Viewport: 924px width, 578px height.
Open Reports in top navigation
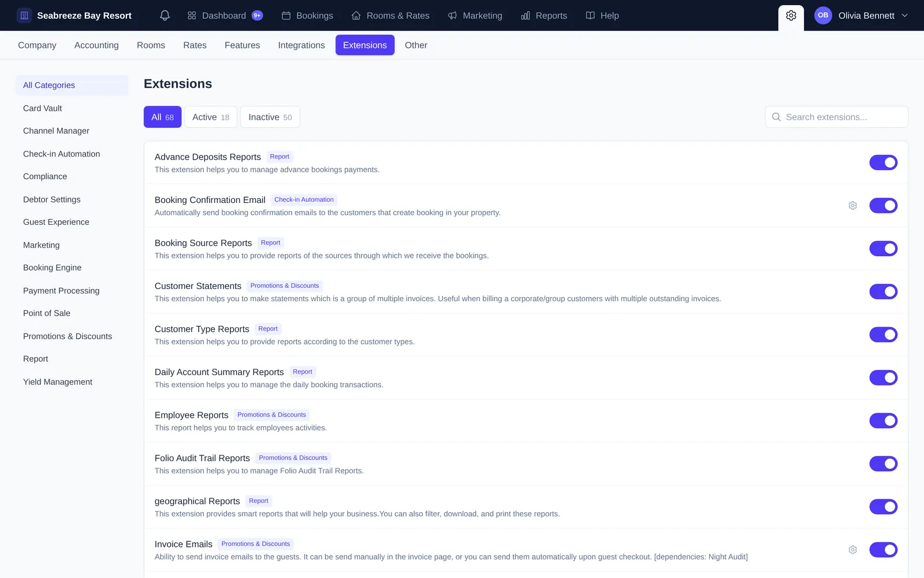pos(544,16)
